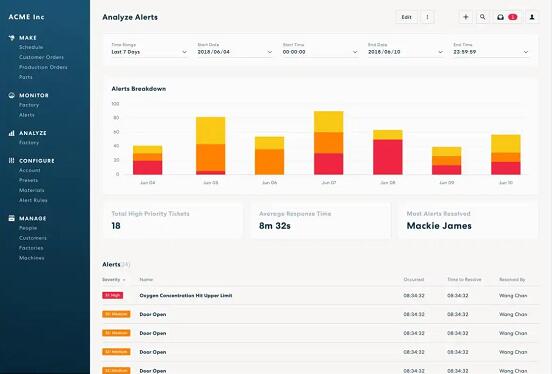Open Presets under CONFIGURE
The height and width of the screenshot is (374, 552).
28,180
